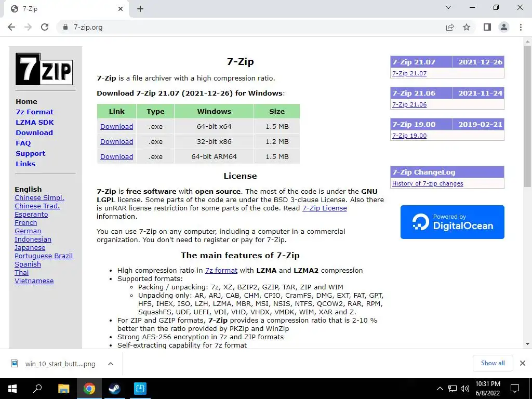The width and height of the screenshot is (532, 399).
Task: Reload the 7-zip.org page
Action: 45,27
